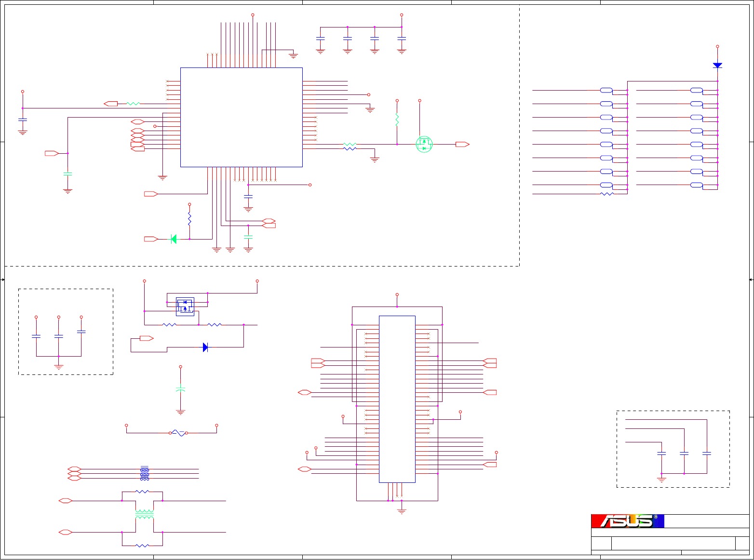Select the green vertical resistor beside the MOSFET

click(397, 120)
